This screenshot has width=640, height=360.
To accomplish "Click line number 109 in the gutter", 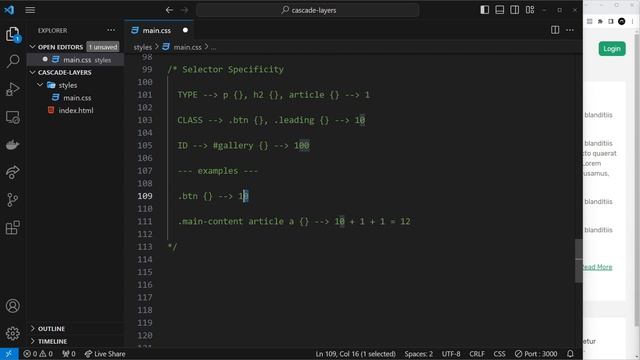I will 145,196.
